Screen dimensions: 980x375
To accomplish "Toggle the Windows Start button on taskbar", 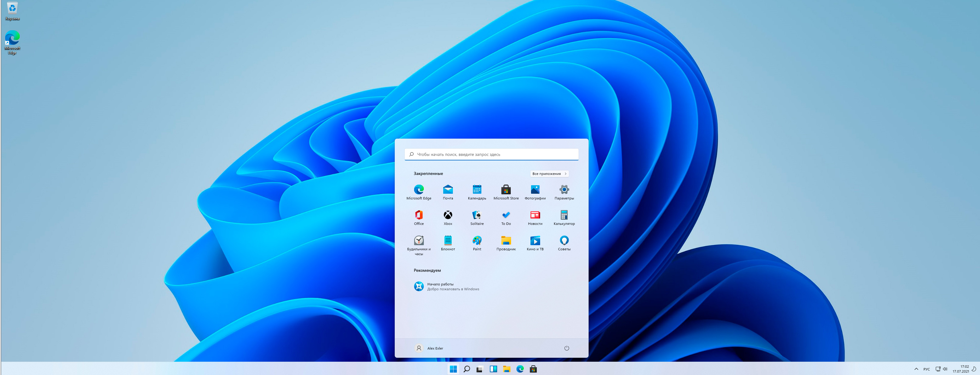I will point(453,369).
